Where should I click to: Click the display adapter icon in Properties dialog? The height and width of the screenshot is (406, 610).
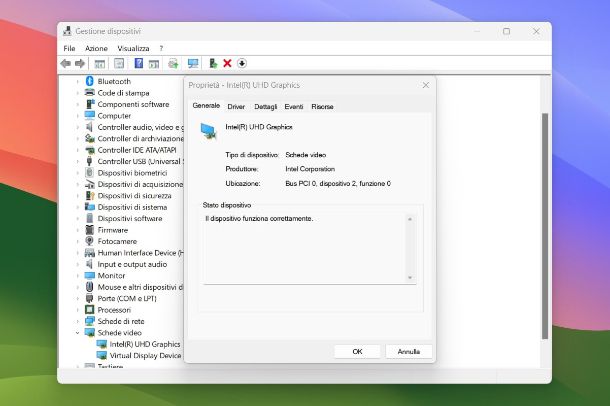208,131
